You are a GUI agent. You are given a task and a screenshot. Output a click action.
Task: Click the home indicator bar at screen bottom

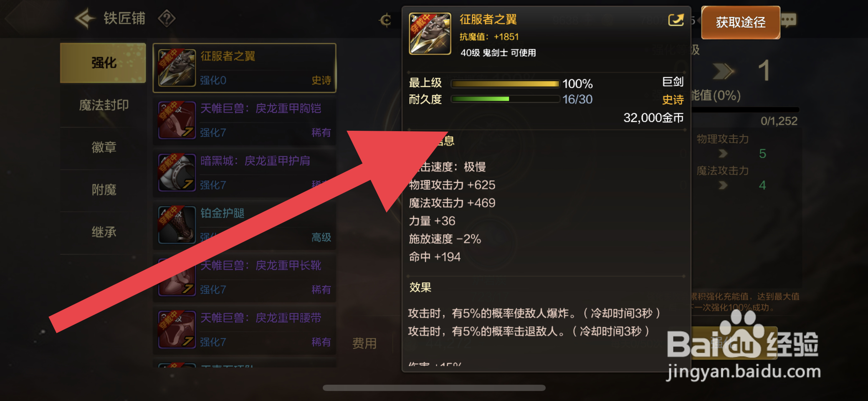coord(434,388)
